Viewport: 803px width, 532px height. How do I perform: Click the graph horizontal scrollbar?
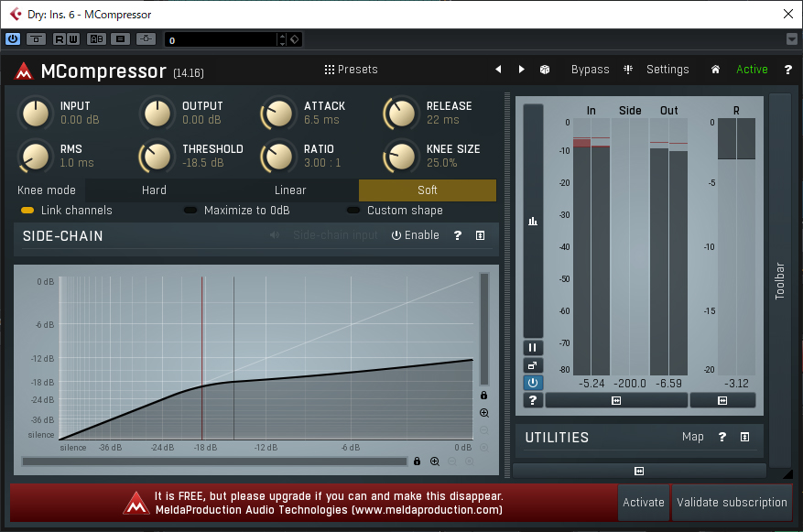[x=214, y=461]
